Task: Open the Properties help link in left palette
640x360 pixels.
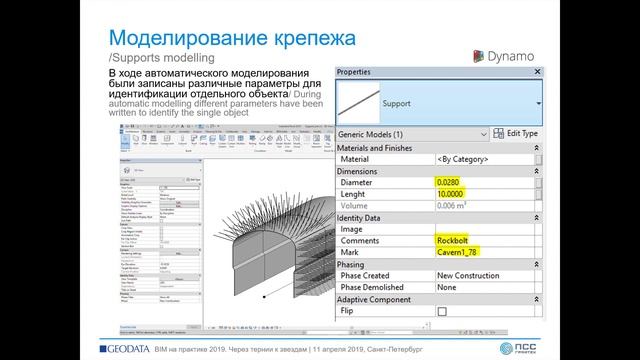Action: 128,327
